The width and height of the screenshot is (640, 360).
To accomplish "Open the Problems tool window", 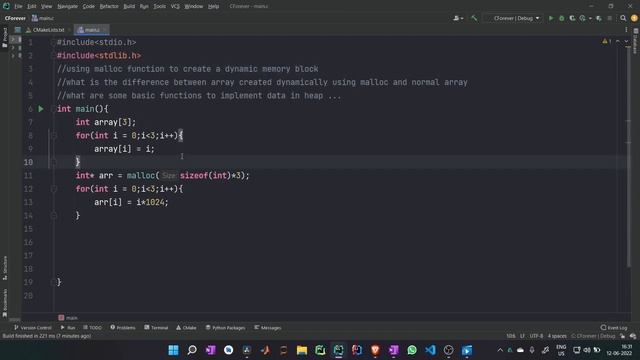I will pos(122,328).
